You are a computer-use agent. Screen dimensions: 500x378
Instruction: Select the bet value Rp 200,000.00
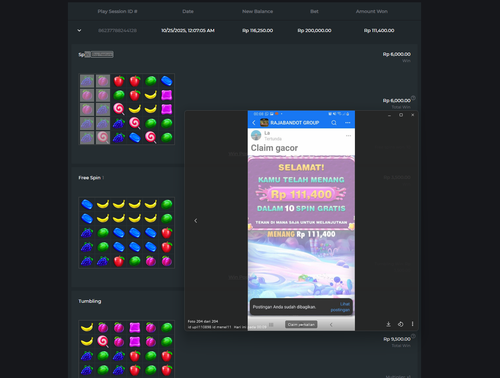[314, 30]
